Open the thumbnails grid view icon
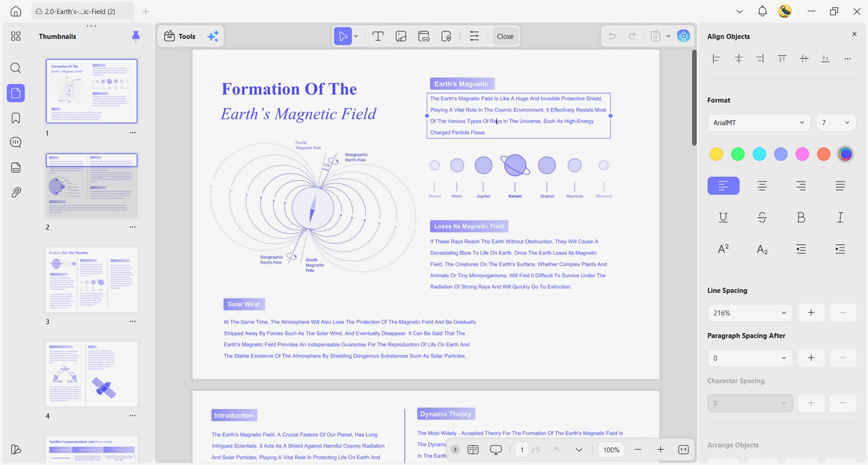 click(x=16, y=36)
